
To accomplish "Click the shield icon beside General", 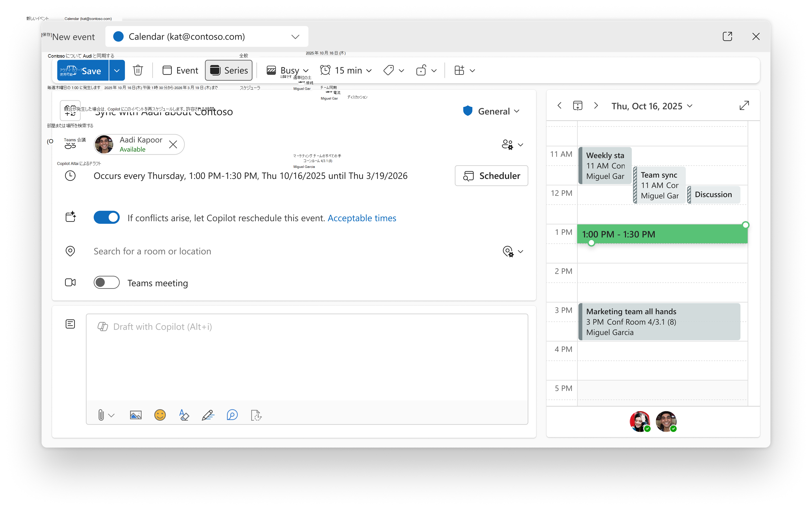I will [468, 111].
